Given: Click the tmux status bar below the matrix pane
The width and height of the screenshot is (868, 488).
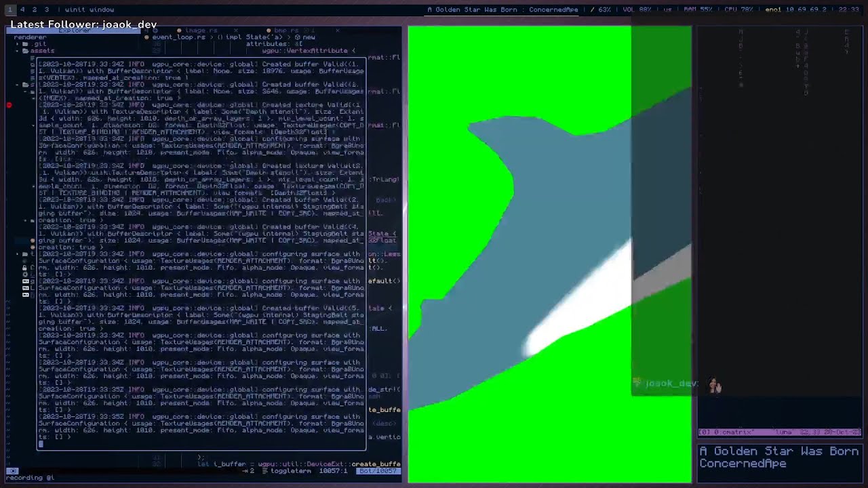Looking at the screenshot, I should (x=780, y=432).
